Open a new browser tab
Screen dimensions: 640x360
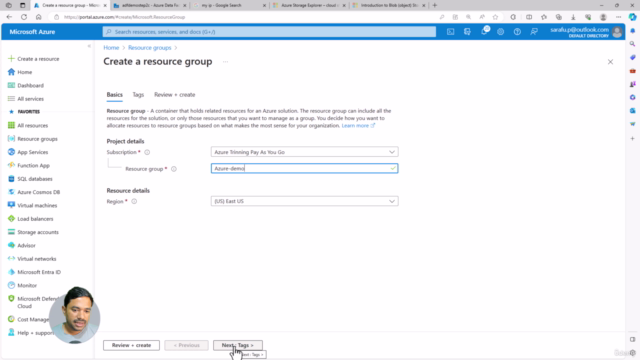point(435,5)
